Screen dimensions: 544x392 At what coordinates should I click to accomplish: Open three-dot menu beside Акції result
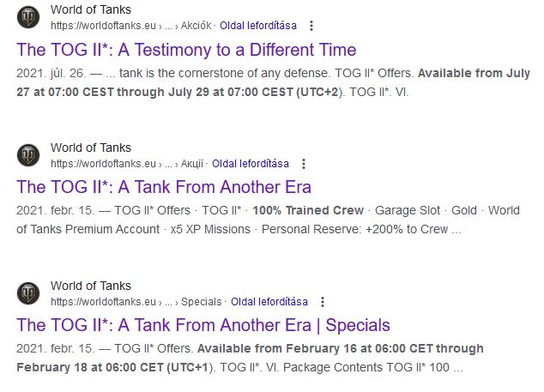pyautogui.click(x=304, y=164)
